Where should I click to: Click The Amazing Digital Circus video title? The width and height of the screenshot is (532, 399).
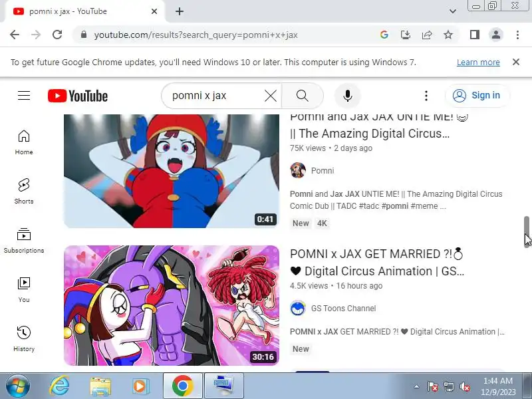tap(379, 125)
